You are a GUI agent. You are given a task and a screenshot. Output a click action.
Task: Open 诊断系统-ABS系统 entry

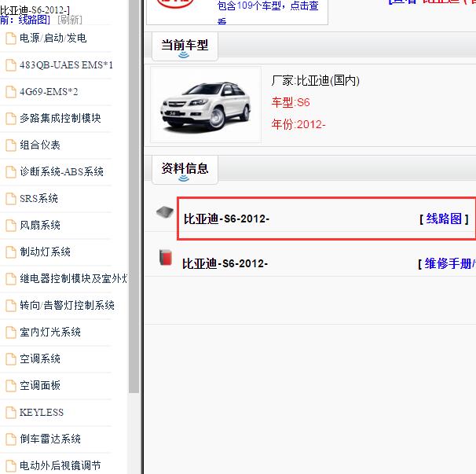pos(61,171)
